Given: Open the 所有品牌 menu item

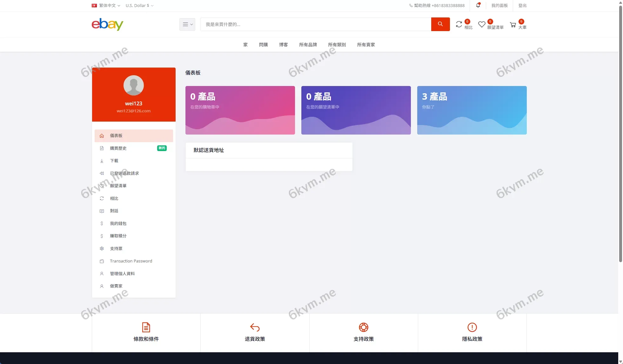Looking at the screenshot, I should pyautogui.click(x=308, y=45).
